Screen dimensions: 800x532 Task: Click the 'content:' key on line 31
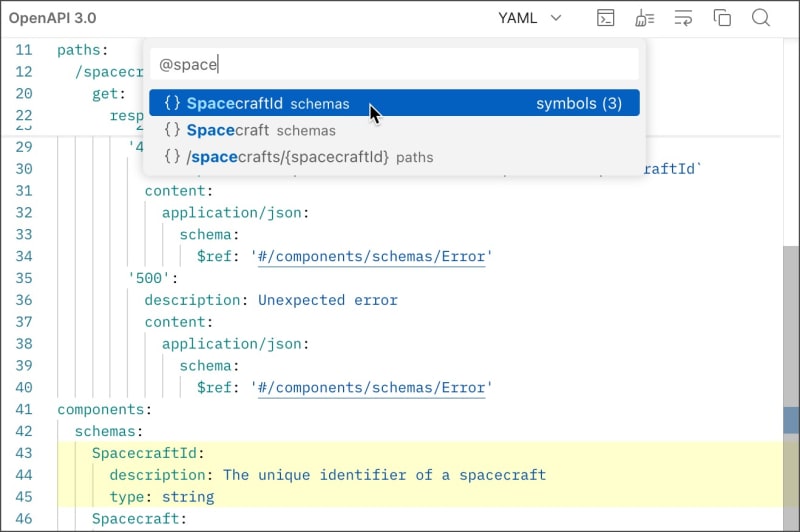[179, 191]
